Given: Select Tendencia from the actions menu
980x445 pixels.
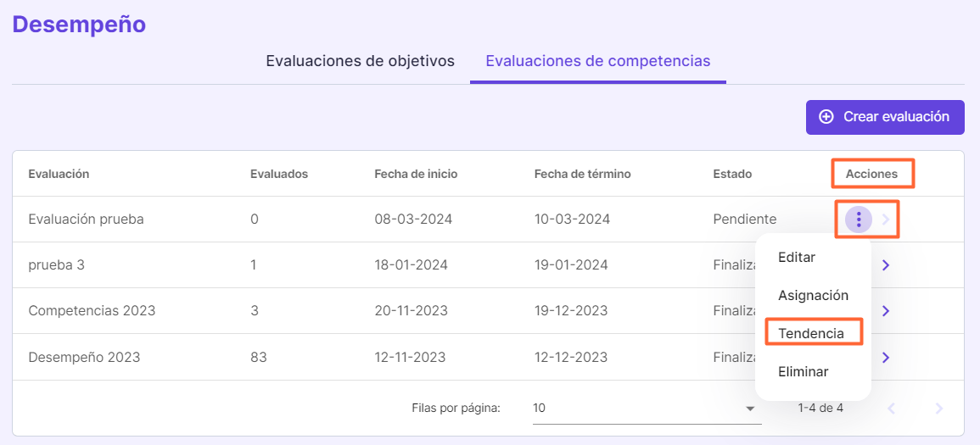Looking at the screenshot, I should click(x=811, y=333).
